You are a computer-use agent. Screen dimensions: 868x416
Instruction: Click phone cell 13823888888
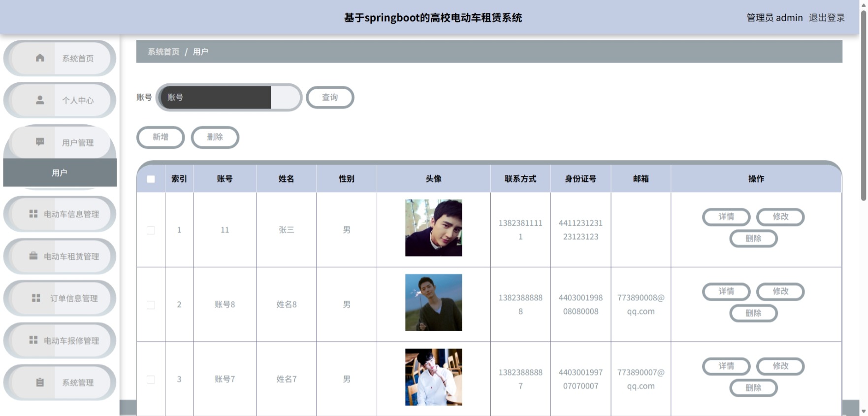pyautogui.click(x=520, y=305)
